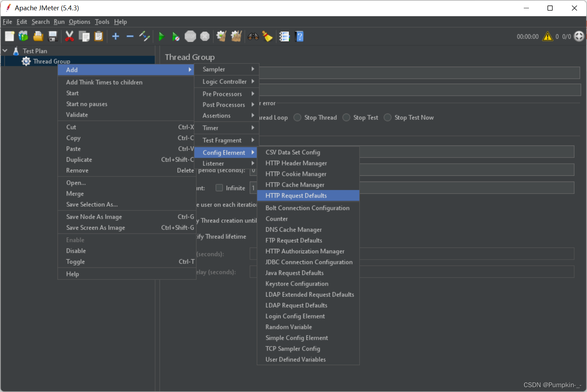Expand the Logic Controller submenu

[x=227, y=81]
